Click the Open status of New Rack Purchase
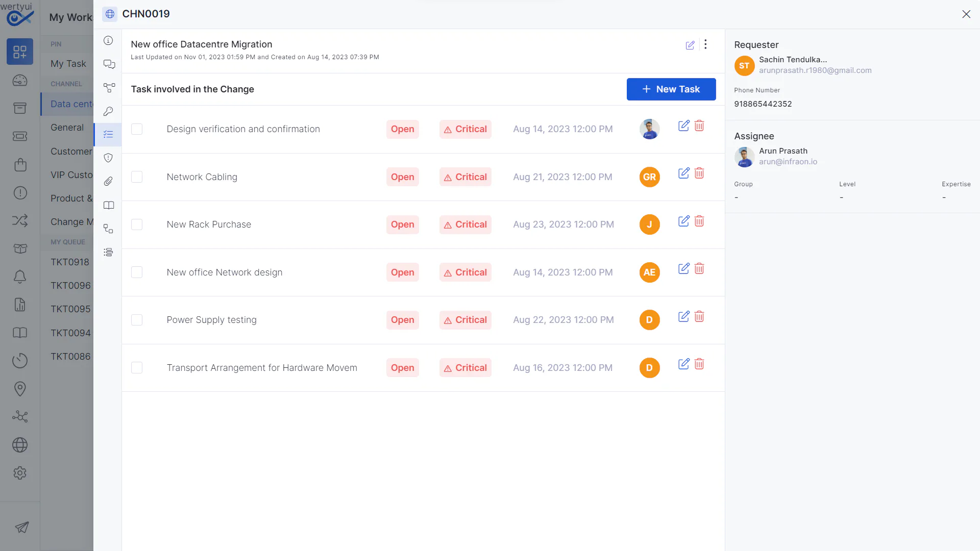Screen dimensions: 980x551 click(x=403, y=224)
